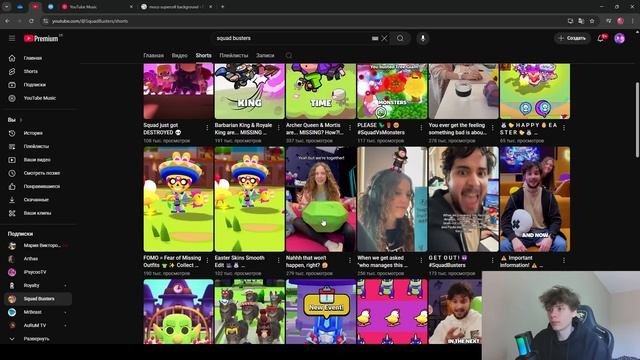The image size is (640, 360).
Task: Expand the Вы section chevron
Action: point(21,120)
